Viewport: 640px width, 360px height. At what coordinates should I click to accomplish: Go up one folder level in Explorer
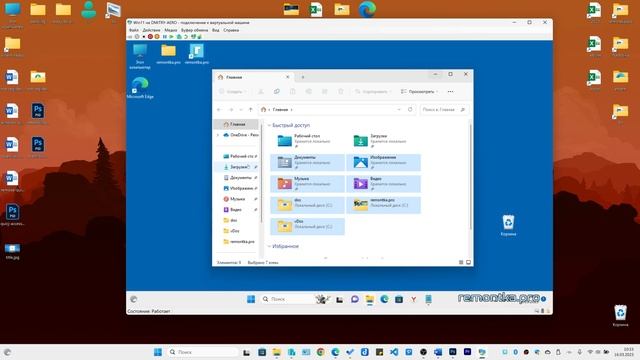pos(251,110)
